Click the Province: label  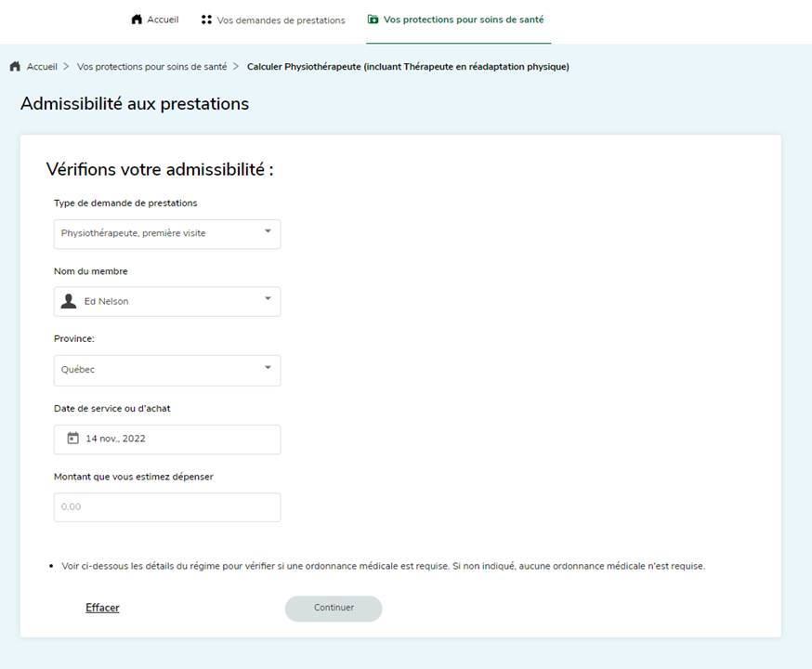(74, 338)
